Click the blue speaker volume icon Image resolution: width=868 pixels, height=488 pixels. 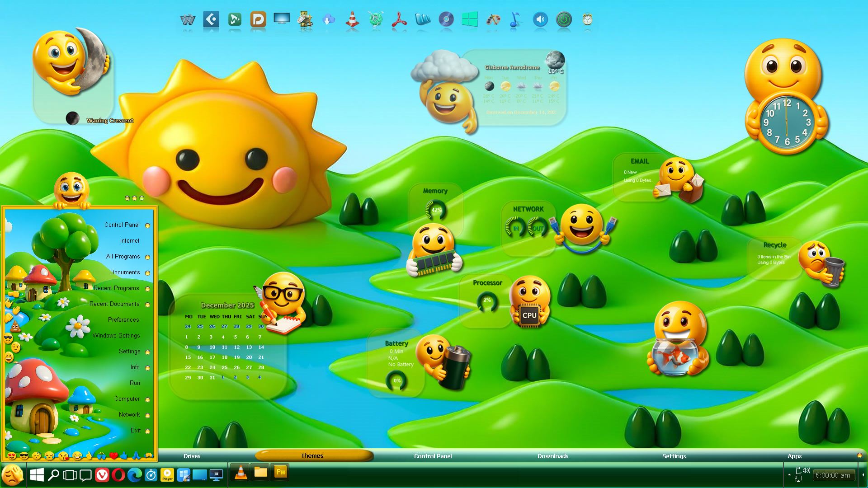click(540, 19)
